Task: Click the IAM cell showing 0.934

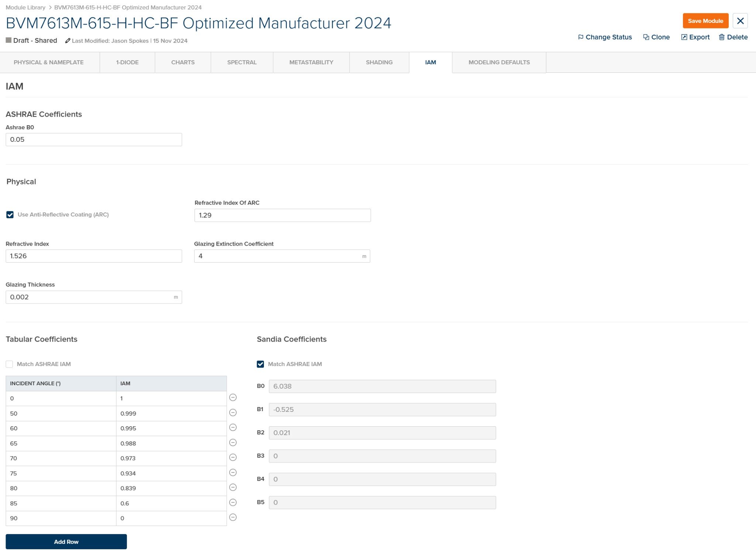Action: (x=171, y=474)
